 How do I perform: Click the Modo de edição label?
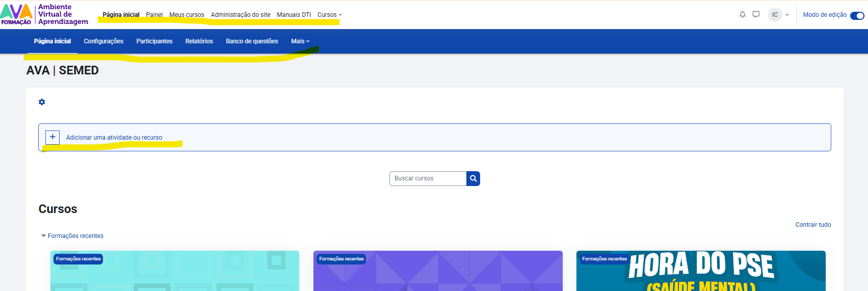coord(825,15)
